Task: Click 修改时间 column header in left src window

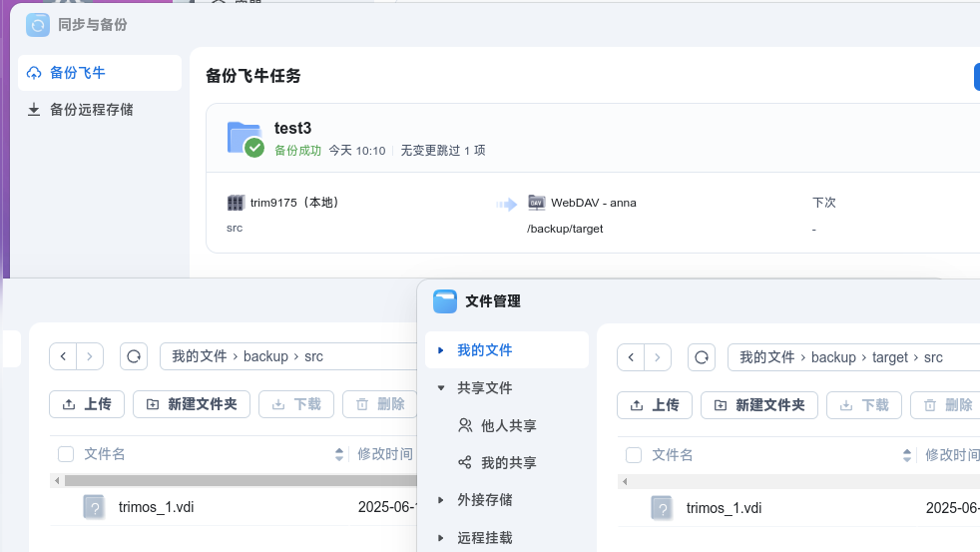Action: [385, 454]
